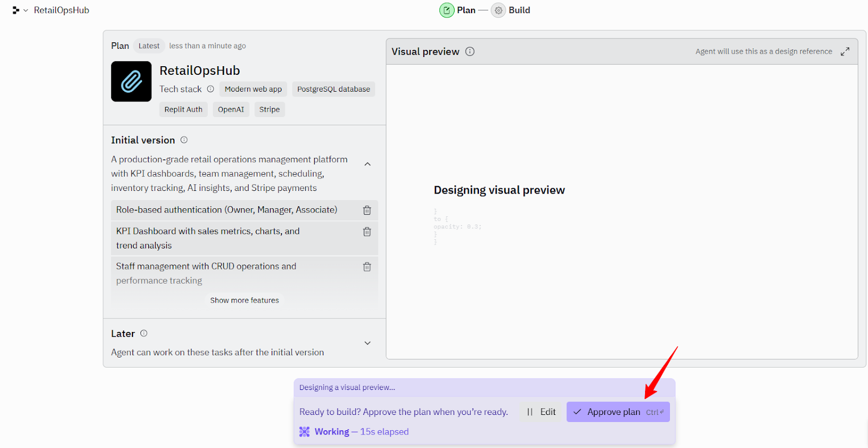
Task: Click the Visual preview info icon
Action: click(x=470, y=52)
